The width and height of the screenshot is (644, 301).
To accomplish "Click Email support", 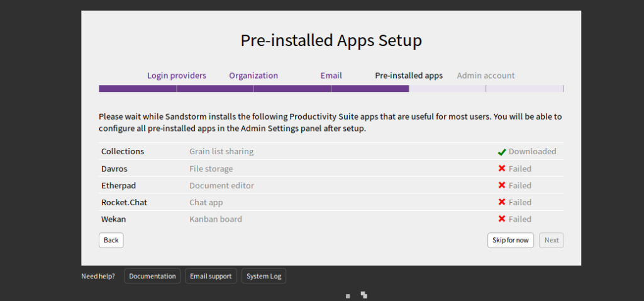I will (211, 276).
